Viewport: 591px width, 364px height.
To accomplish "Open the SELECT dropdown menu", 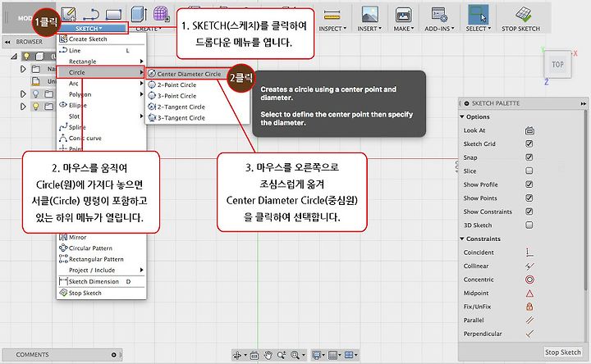I will pos(479,29).
